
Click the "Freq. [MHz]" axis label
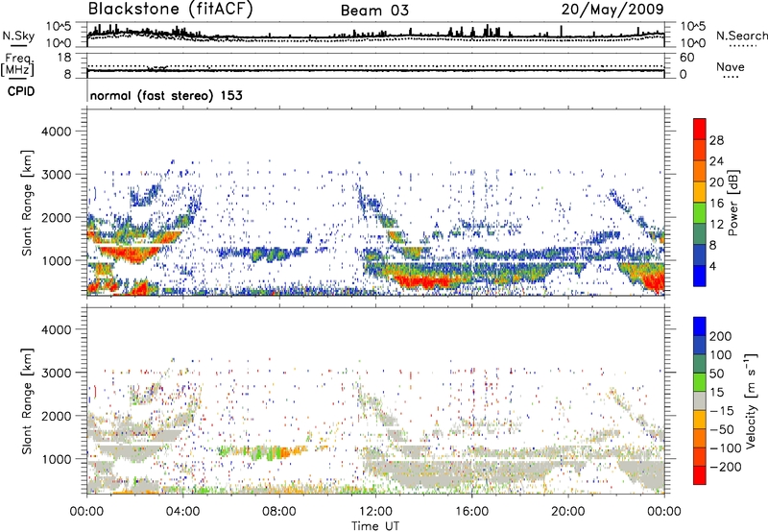[17, 65]
